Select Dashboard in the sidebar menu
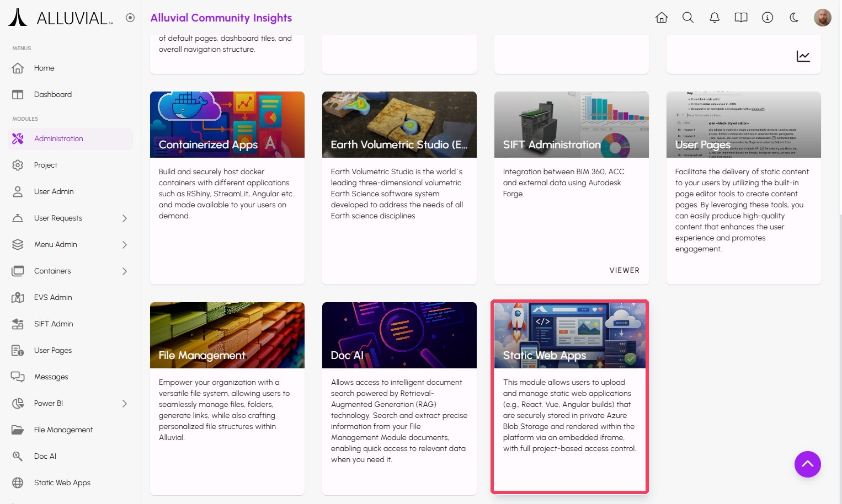 pyautogui.click(x=53, y=95)
